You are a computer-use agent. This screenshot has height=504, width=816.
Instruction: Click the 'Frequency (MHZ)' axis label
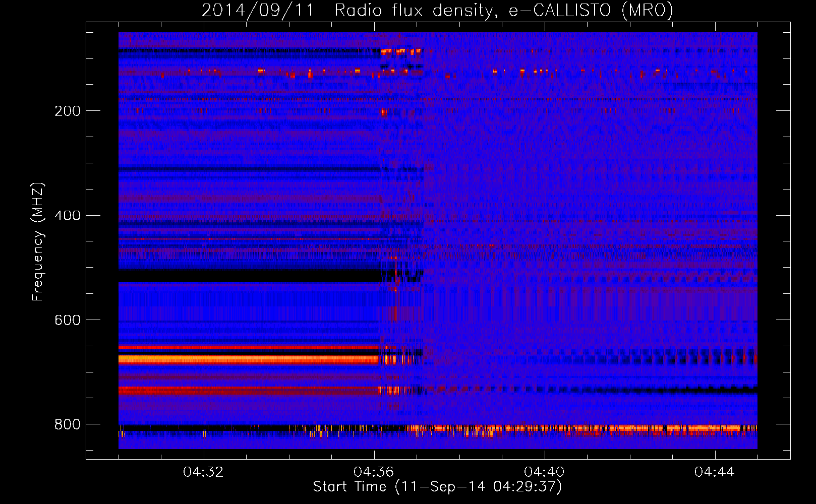click(38, 242)
